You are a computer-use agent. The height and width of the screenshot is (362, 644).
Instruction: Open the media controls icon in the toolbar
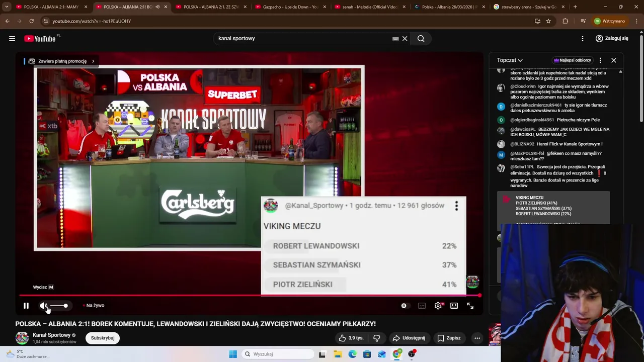[x=583, y=21]
